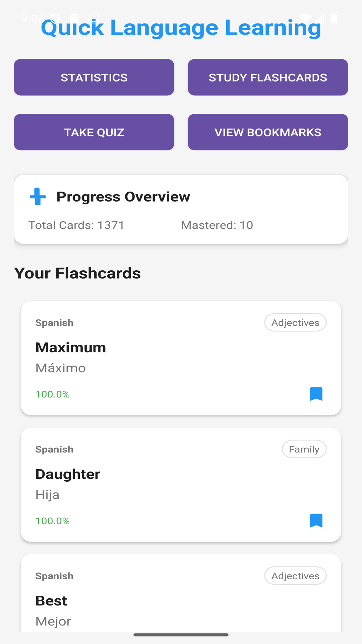Screen dimensions: 362x644
Task: Select the Adjectives tag on Maximum card
Action: pos(295,323)
